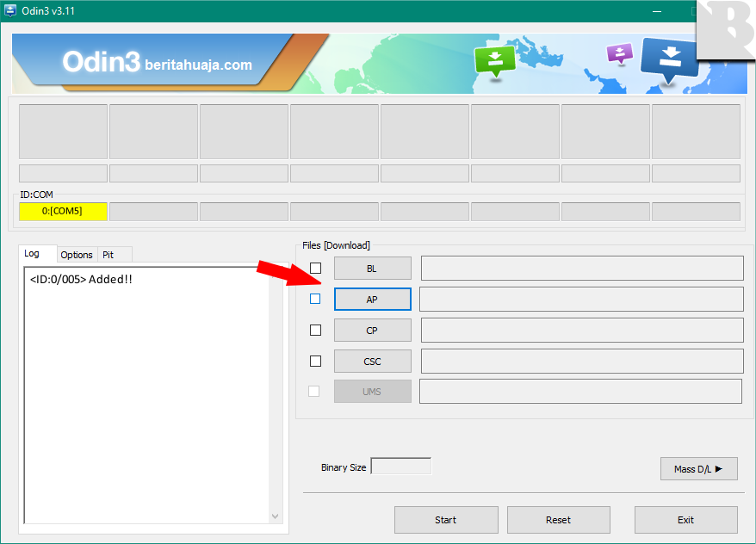
Task: Tick the BL file checkbox
Action: 315,269
